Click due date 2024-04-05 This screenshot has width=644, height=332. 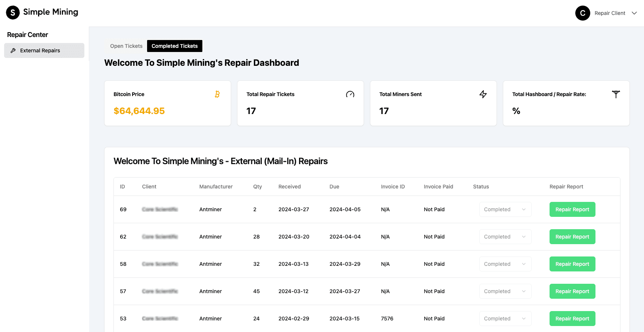[345, 209]
